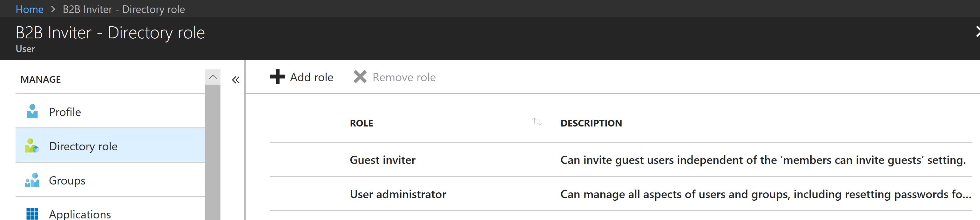Open the Applications menu label
The width and height of the screenshot is (980, 220).
tap(80, 214)
